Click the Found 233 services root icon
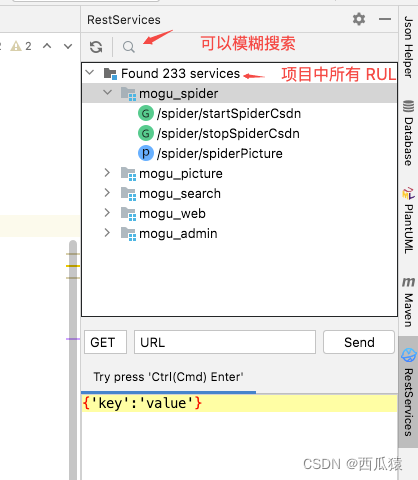Image resolution: width=418 pixels, height=480 pixels. pyautogui.click(x=110, y=74)
